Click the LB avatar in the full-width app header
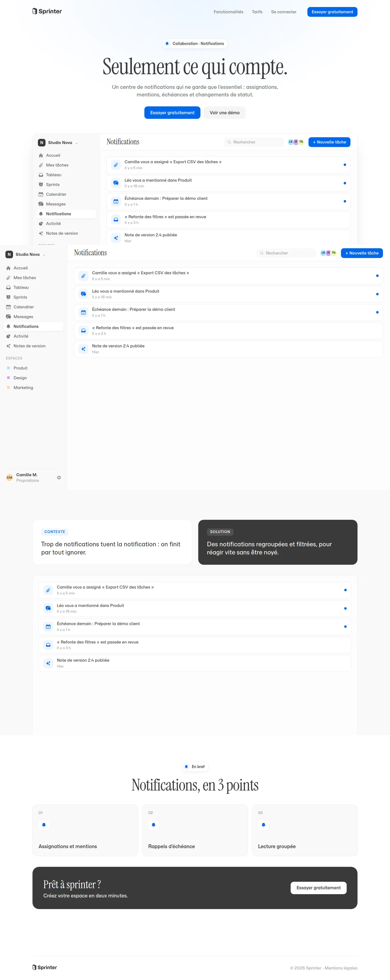 click(x=323, y=252)
